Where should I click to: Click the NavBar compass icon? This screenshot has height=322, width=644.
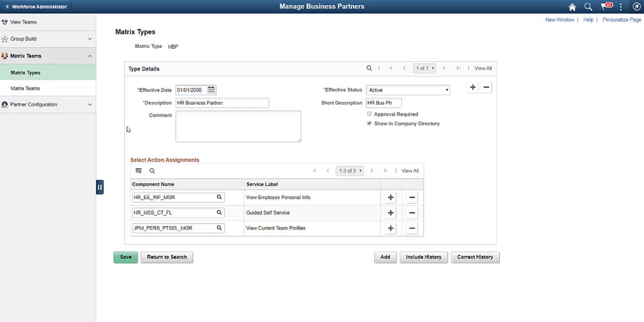(x=636, y=6)
